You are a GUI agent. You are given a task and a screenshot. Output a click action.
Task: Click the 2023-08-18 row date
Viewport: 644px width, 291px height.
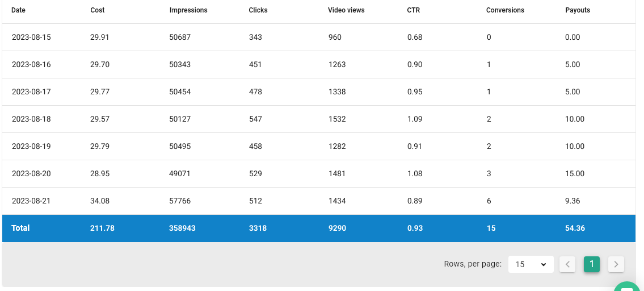tap(31, 119)
